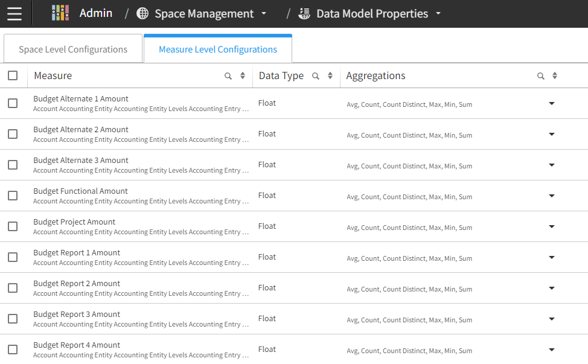The image size is (588, 364).
Task: Check the Budget Alternate 1 Amount row
Action: pos(13,103)
